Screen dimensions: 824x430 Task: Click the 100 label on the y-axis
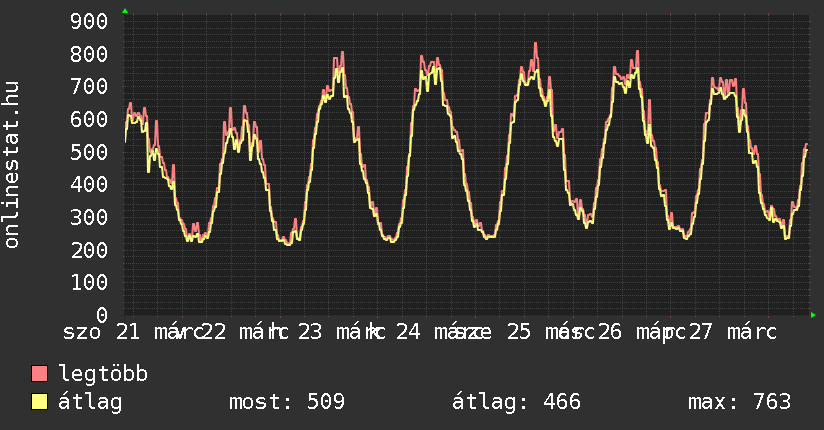[x=90, y=283]
